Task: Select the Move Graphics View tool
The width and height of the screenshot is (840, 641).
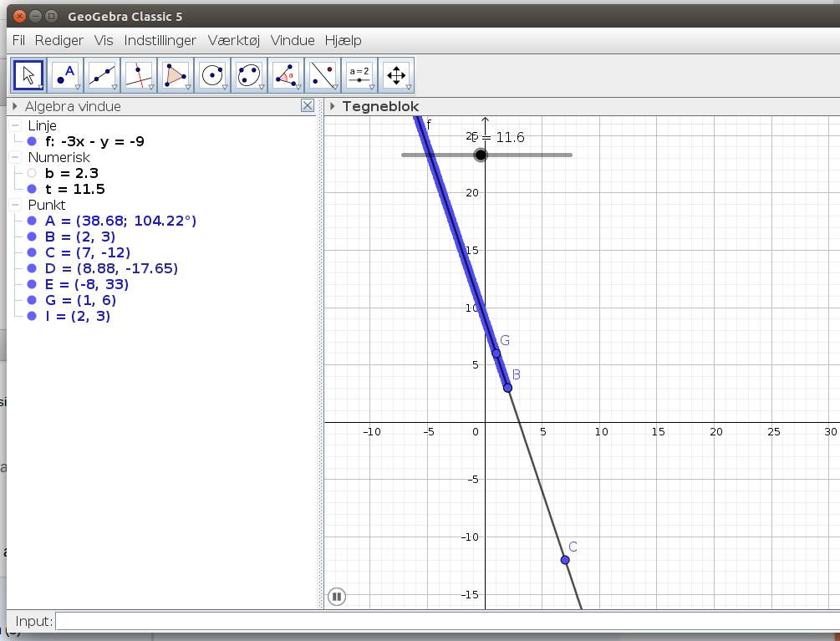Action: point(396,75)
